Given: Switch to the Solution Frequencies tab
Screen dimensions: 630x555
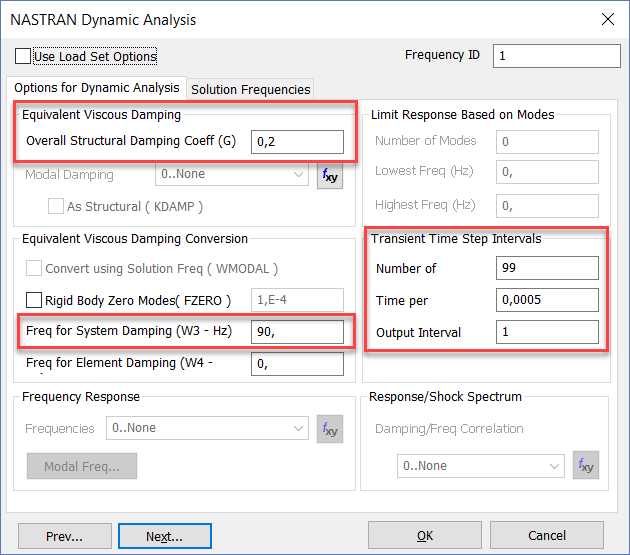Looking at the screenshot, I should [251, 89].
